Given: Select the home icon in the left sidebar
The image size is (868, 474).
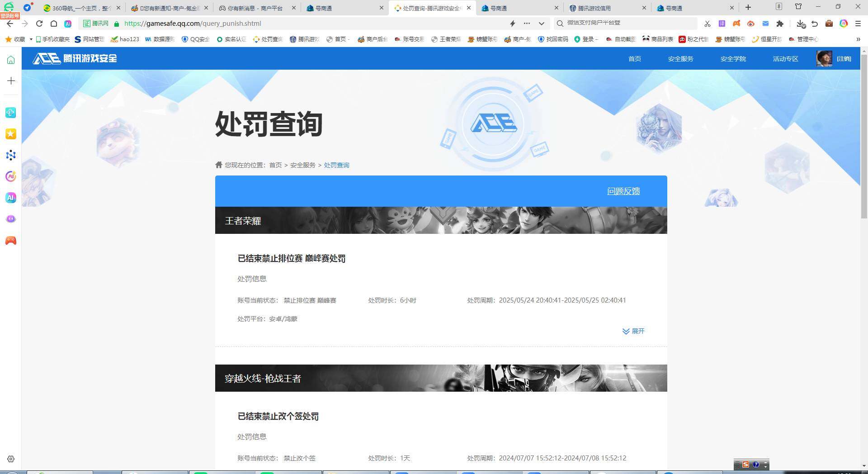Looking at the screenshot, I should point(10,59).
